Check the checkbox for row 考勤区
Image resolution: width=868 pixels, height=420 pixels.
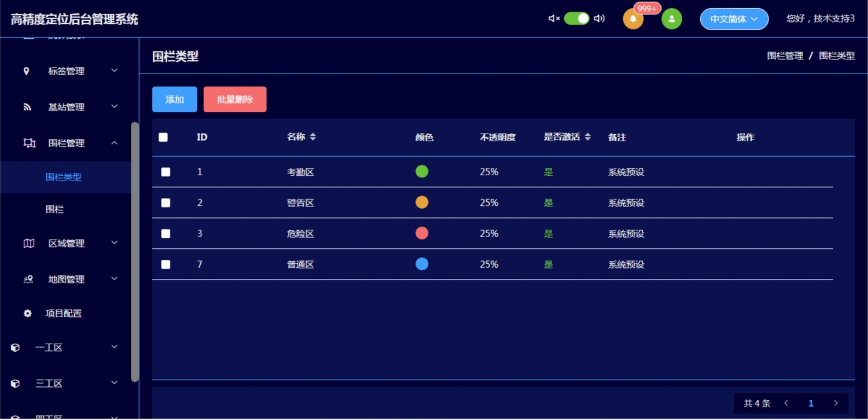(x=165, y=172)
